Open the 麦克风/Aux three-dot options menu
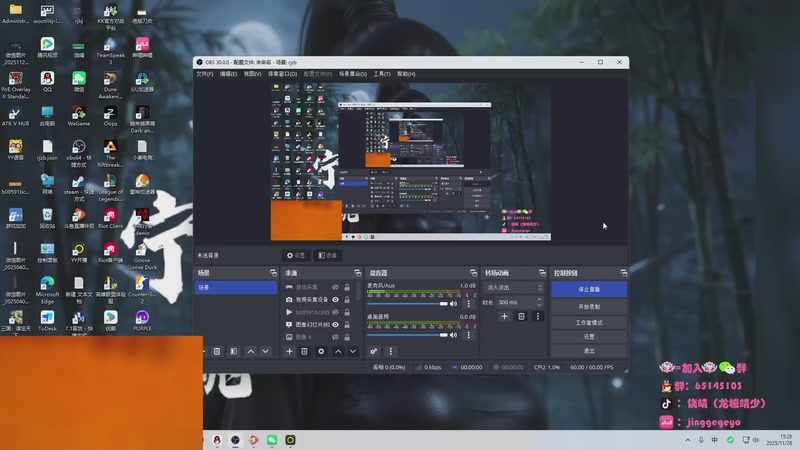The image size is (800, 450). click(x=468, y=304)
